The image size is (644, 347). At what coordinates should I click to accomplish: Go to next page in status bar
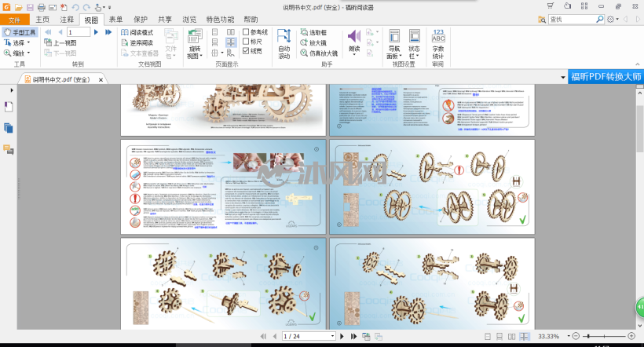[342, 336]
